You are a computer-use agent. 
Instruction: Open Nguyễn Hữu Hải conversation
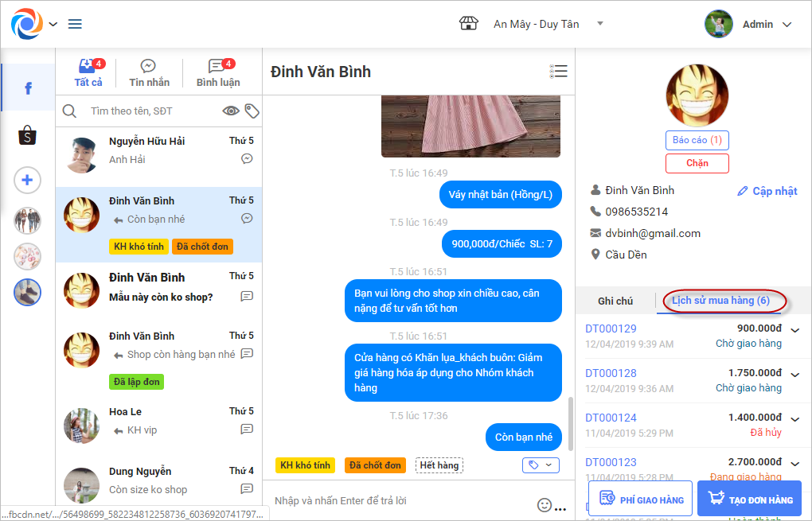[159, 157]
